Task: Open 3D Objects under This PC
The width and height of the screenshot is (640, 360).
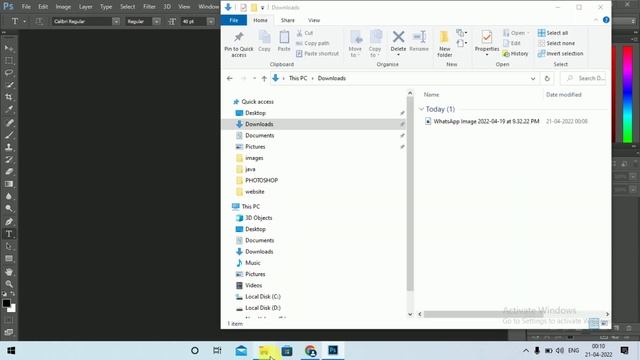Action: pos(258,218)
